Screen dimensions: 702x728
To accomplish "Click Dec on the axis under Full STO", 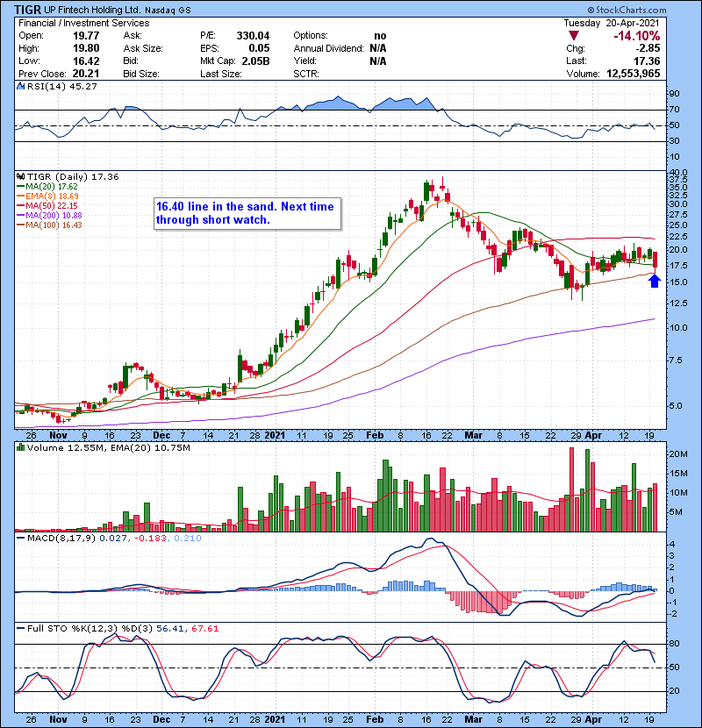I will coord(161,719).
